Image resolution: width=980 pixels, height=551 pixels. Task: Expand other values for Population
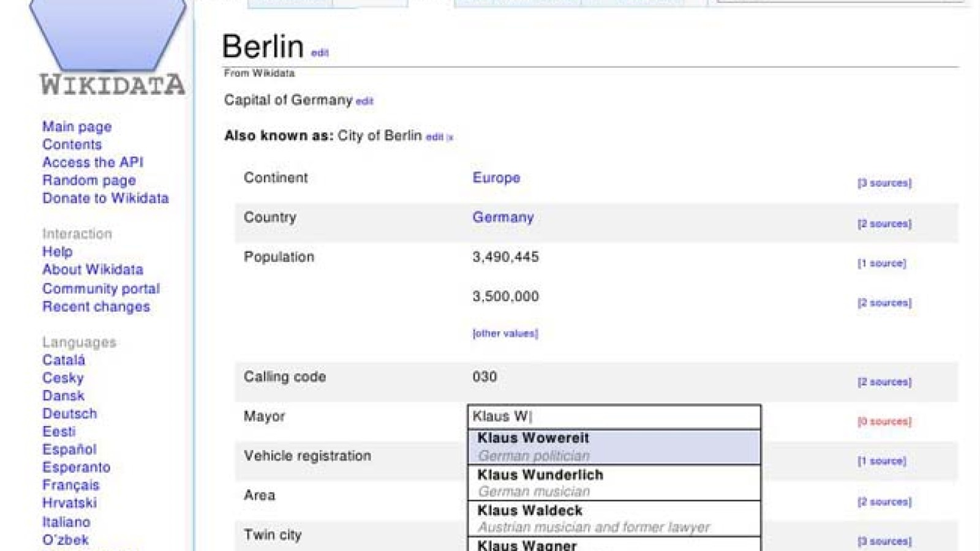(505, 334)
